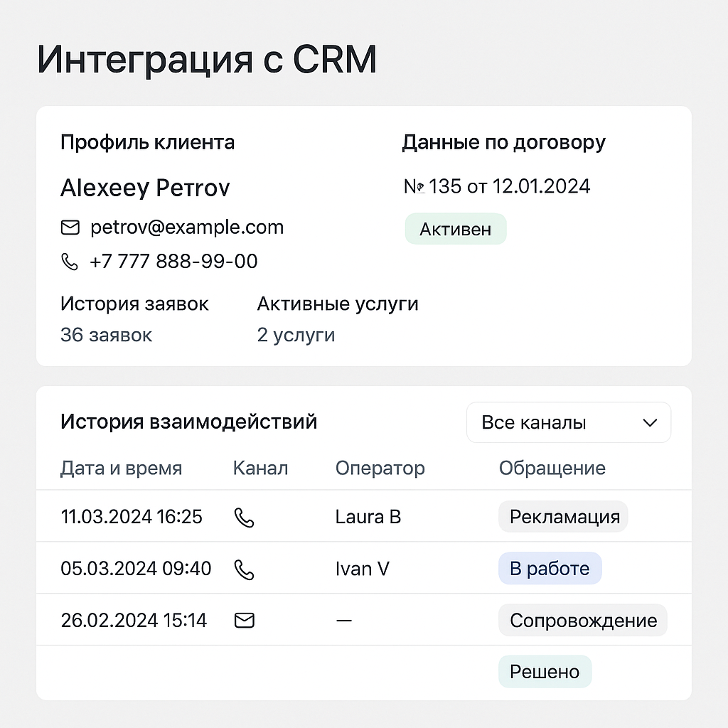
Task: Click the petrov@example.com email address
Action: click(x=187, y=227)
